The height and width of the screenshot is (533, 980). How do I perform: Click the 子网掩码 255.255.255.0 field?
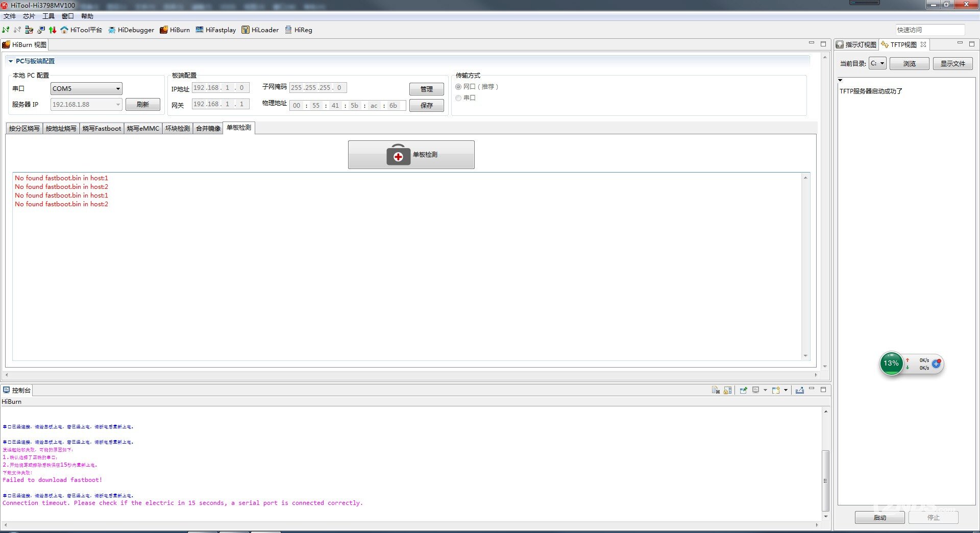(318, 88)
